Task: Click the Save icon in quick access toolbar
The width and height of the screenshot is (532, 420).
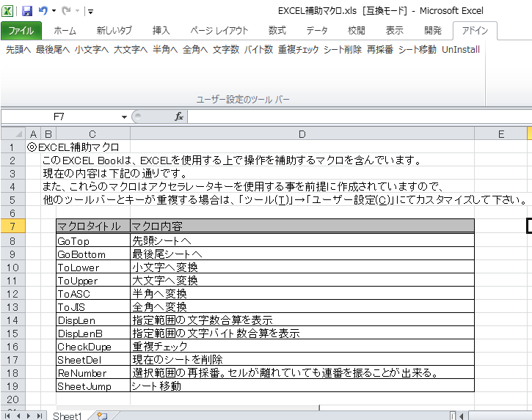Action: click(27, 11)
